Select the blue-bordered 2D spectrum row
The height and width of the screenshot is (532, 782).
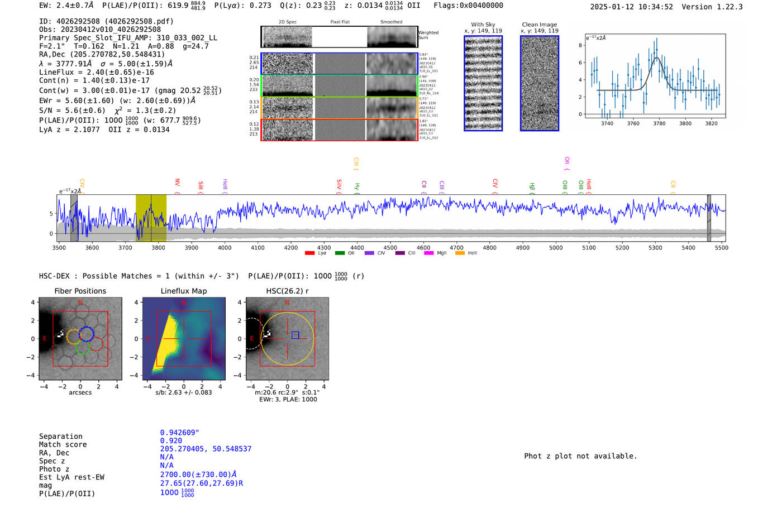[340, 64]
